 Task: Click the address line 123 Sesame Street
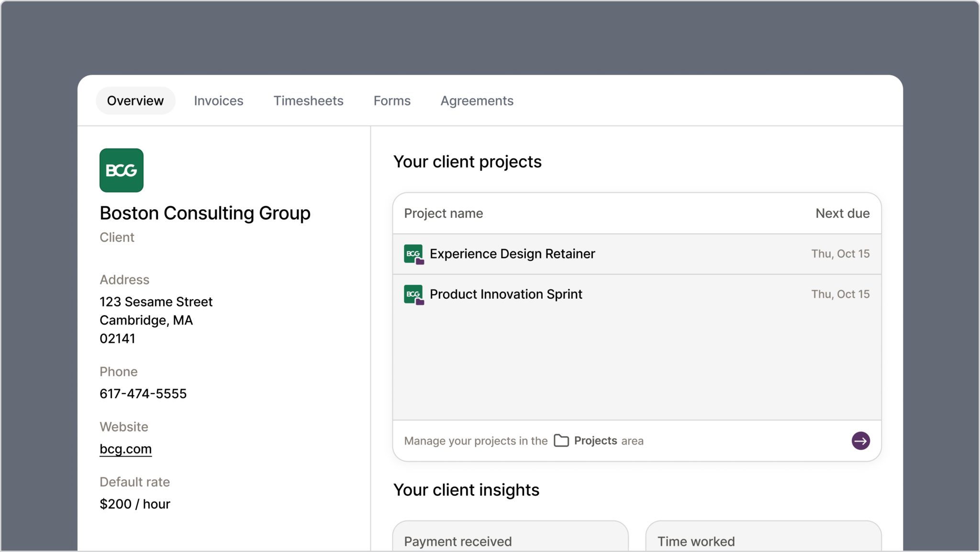click(156, 302)
